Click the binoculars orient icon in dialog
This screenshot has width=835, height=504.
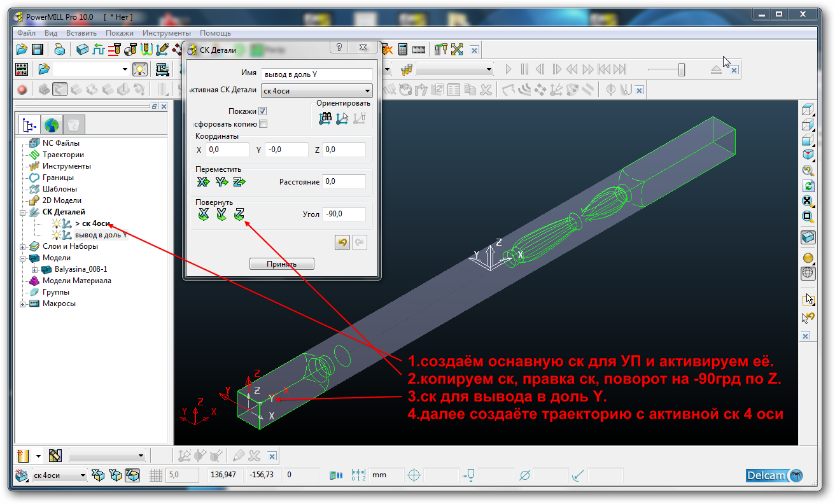[x=325, y=117]
